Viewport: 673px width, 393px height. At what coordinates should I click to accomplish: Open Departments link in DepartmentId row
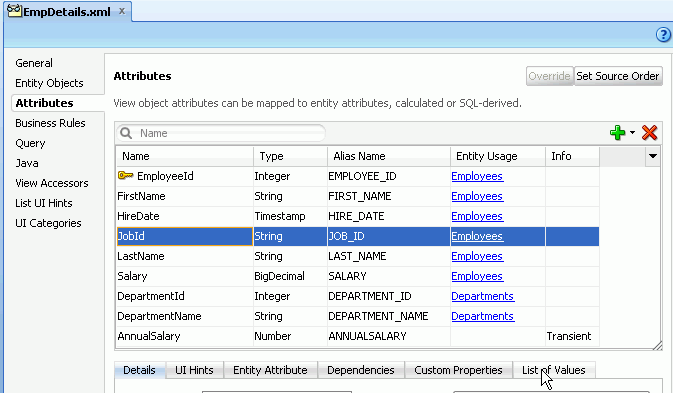(482, 296)
